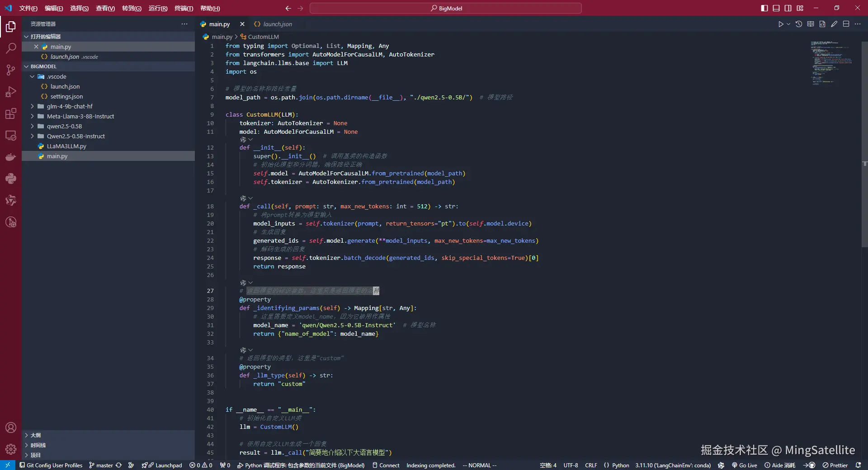Go forward with the navigation arrow
This screenshot has width=868, height=470.
tap(300, 8)
